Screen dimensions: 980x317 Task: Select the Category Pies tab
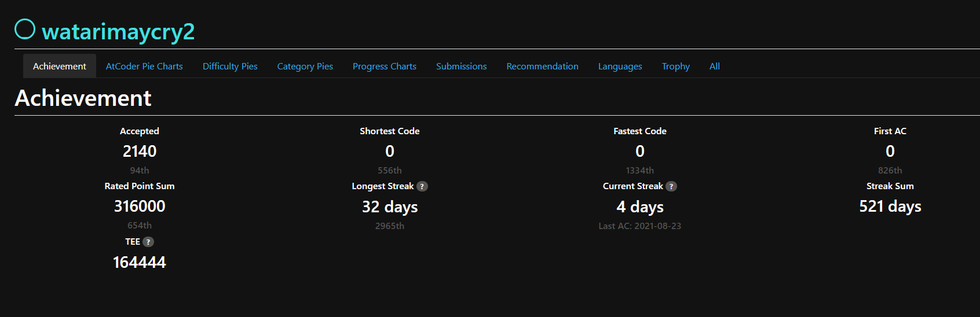click(x=305, y=67)
